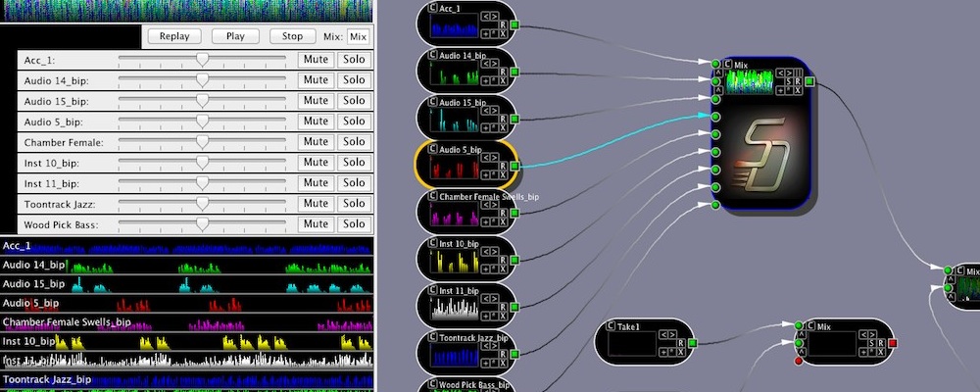Click the R icon on the Audio 14_bip node
This screenshot has width=980, height=392.
503,72
